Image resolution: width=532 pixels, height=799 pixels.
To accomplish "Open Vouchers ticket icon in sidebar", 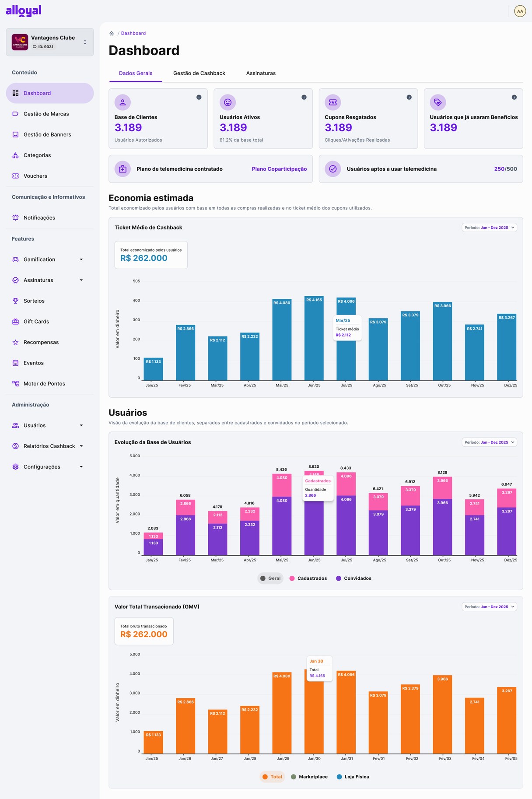I will point(15,176).
